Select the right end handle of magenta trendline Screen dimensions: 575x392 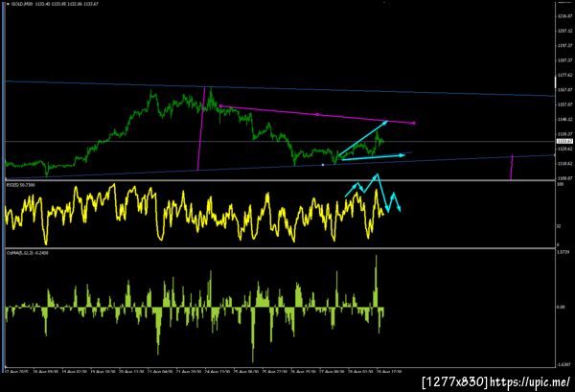(x=414, y=124)
